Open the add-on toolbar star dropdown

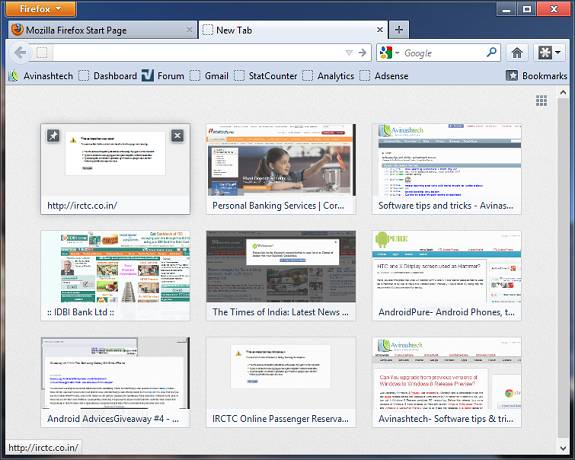click(x=548, y=53)
